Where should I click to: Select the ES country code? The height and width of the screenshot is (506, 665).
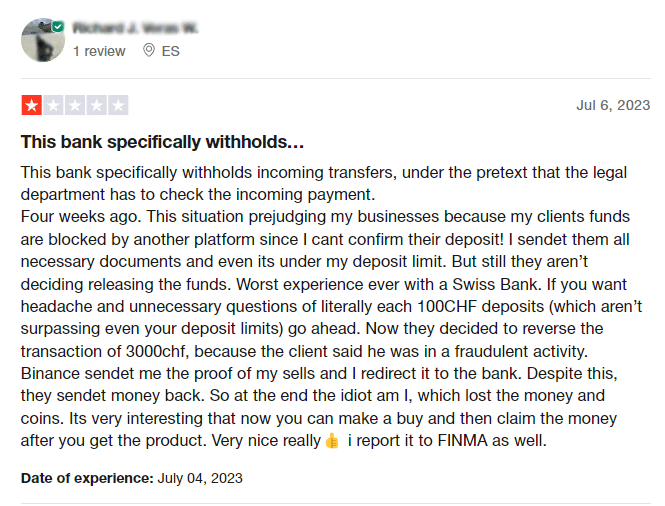pyautogui.click(x=170, y=51)
